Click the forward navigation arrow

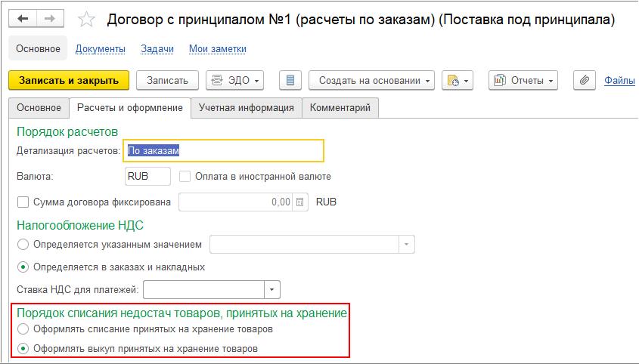(50, 20)
